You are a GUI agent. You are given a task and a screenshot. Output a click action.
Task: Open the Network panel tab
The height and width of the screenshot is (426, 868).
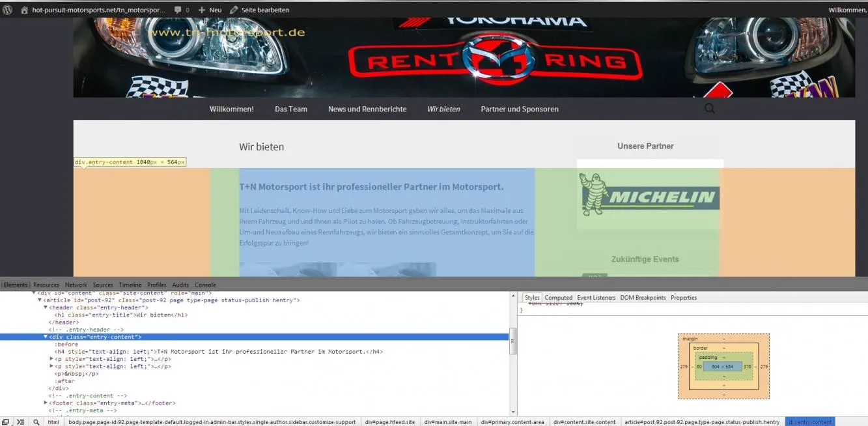pyautogui.click(x=76, y=285)
